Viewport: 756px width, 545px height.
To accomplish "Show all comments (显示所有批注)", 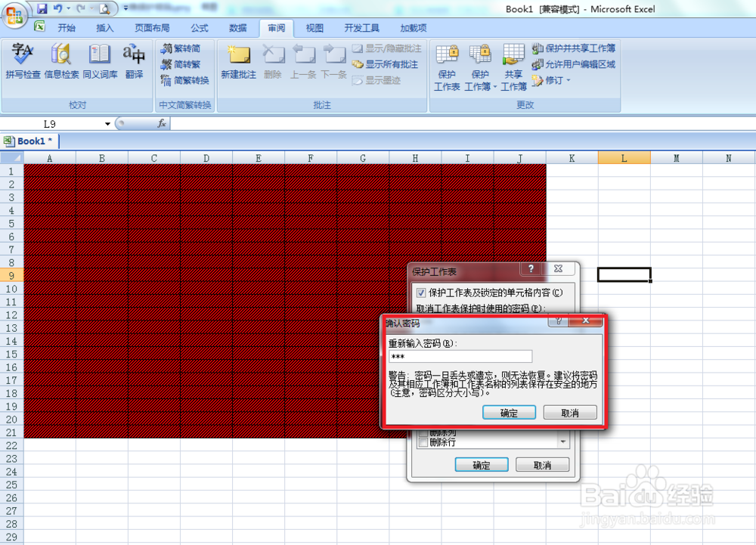I will [386, 64].
